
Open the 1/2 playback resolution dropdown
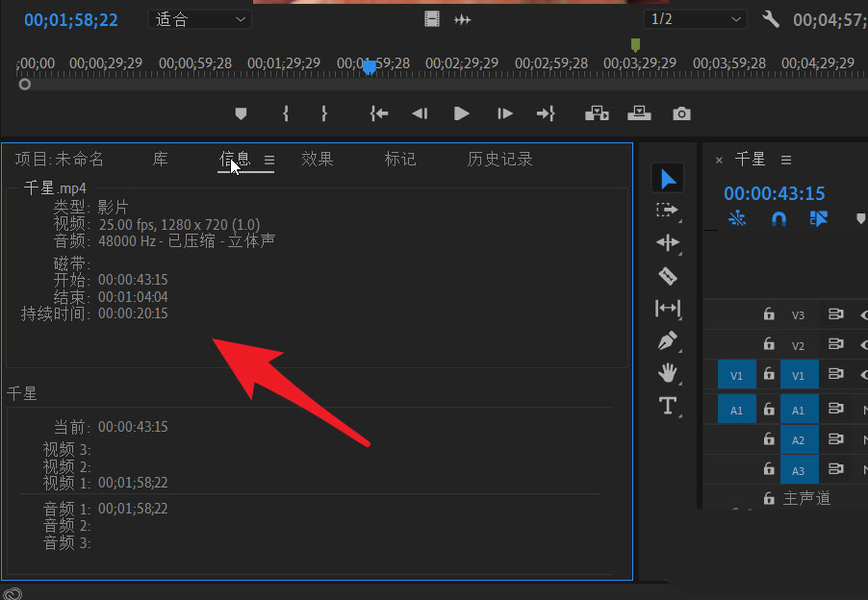tap(695, 19)
